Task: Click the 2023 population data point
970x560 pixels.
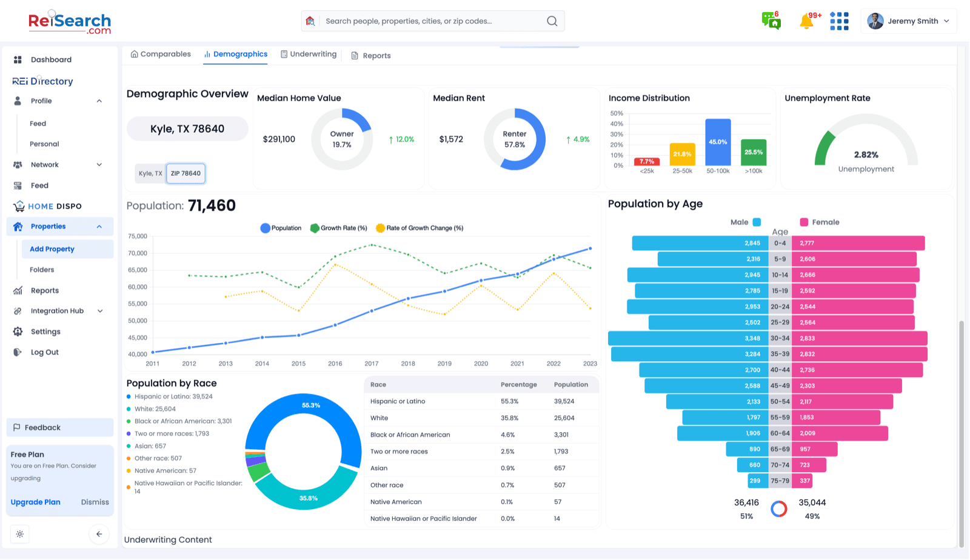Action: point(590,248)
